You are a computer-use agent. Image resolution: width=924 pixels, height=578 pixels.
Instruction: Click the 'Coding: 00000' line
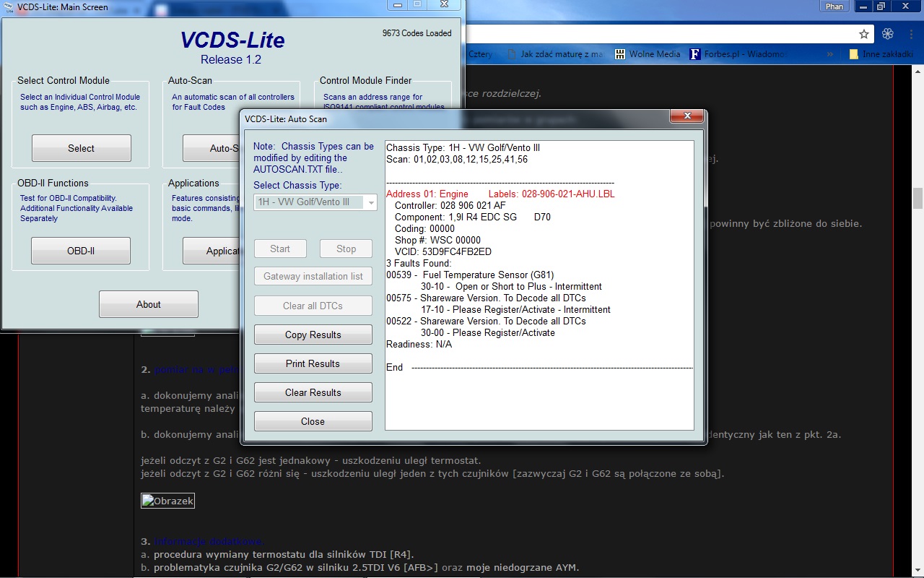[424, 228]
